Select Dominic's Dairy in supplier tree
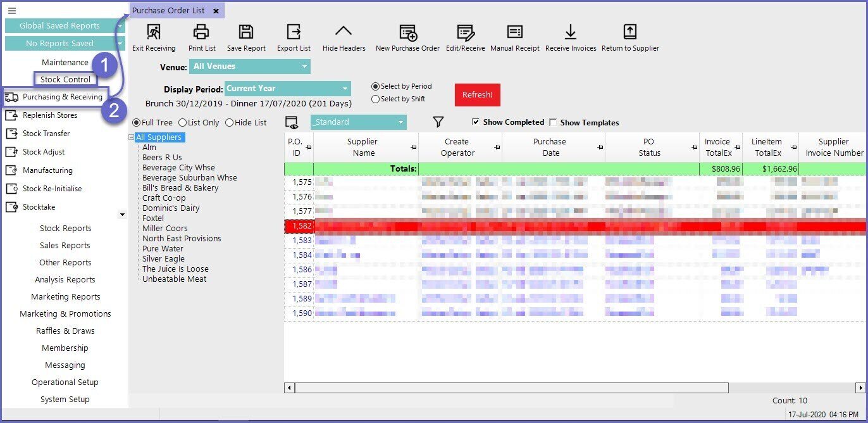The height and width of the screenshot is (423, 868). (171, 208)
